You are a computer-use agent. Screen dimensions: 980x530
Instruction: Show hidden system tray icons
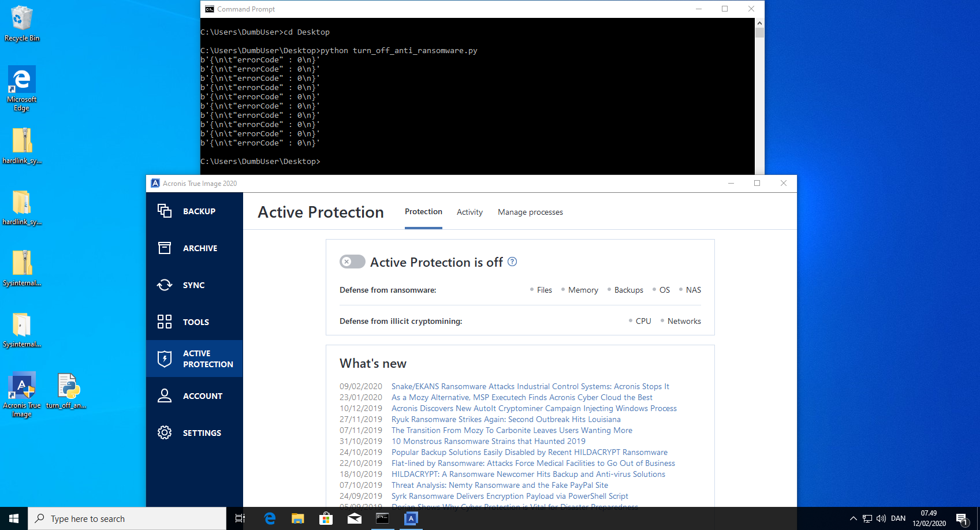(853, 518)
